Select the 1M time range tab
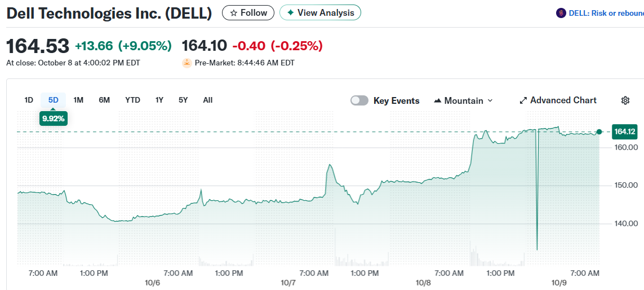The image size is (644, 290). coord(78,100)
